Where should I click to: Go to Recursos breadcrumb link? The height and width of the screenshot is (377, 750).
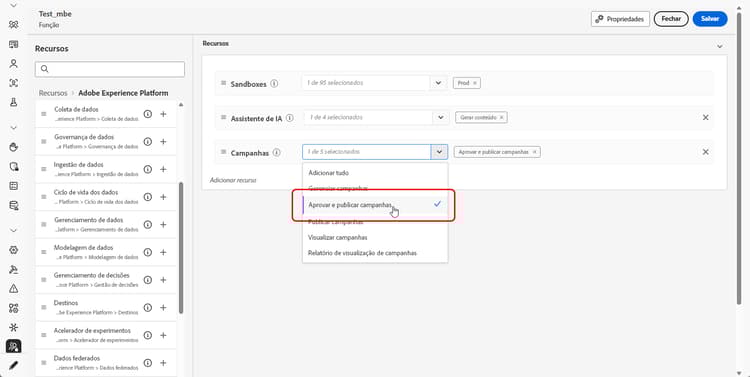(x=53, y=93)
